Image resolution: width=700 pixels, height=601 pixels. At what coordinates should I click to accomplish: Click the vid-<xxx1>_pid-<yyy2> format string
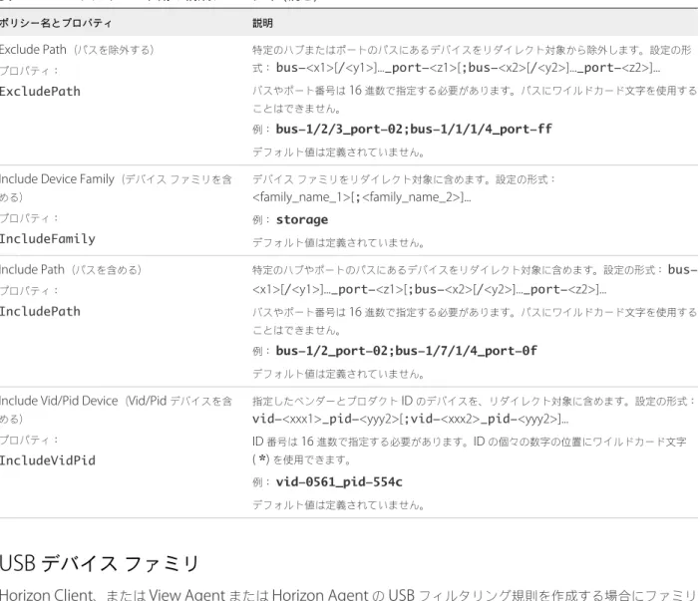click(410, 419)
